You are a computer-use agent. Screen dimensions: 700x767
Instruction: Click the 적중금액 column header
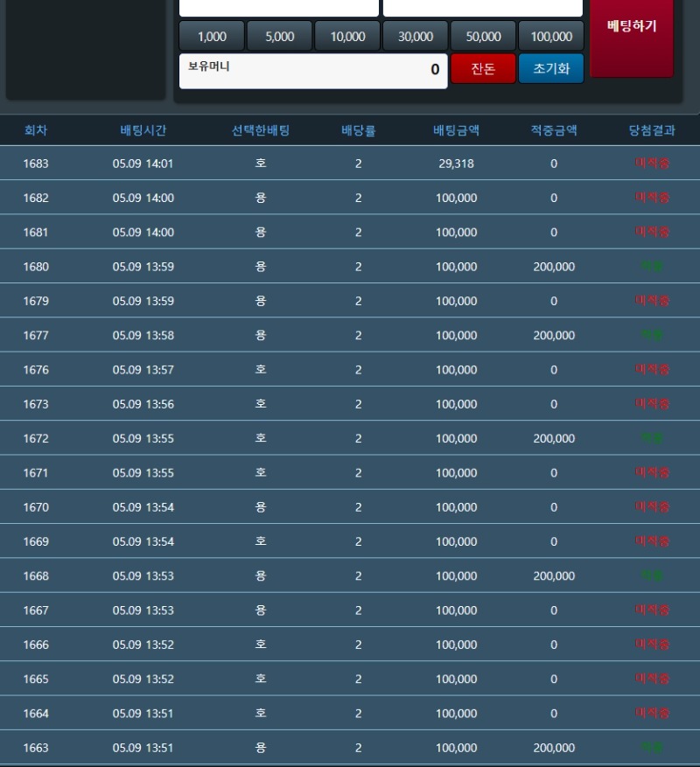click(x=554, y=130)
